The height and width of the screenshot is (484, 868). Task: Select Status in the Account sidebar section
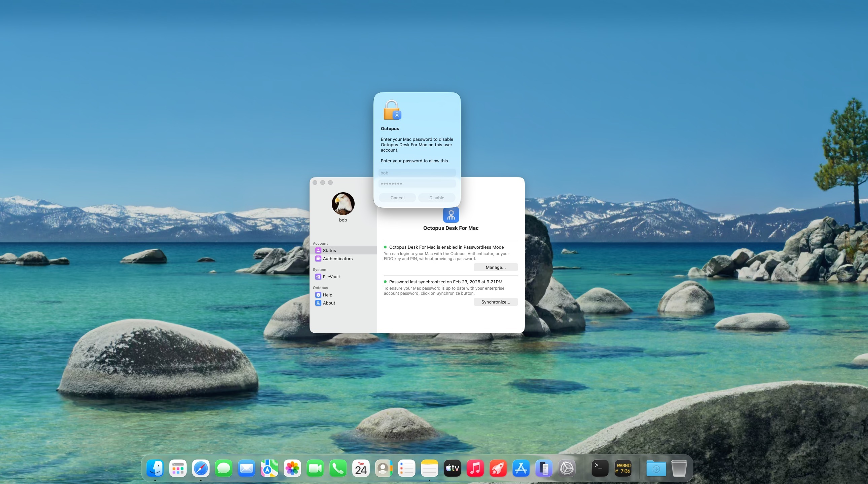[343, 250]
